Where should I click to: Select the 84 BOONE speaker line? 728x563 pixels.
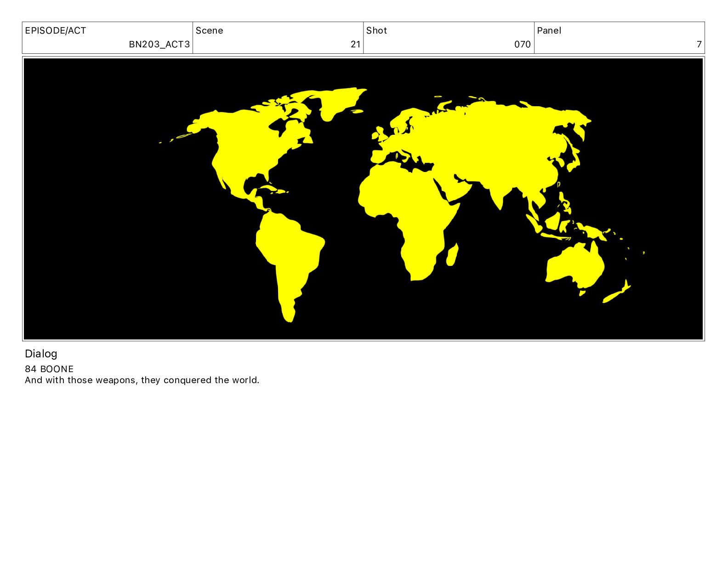click(x=49, y=369)
